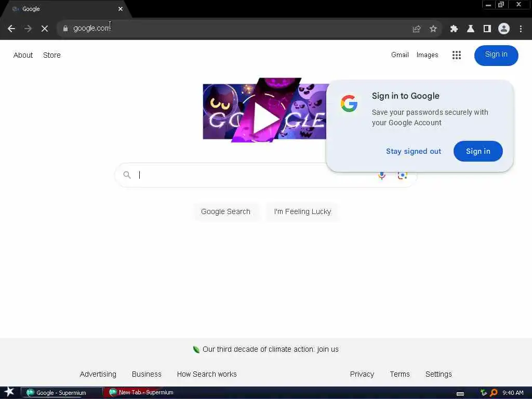Screen dimensions: 532x399
Task: Open the Images link
Action: (x=427, y=55)
